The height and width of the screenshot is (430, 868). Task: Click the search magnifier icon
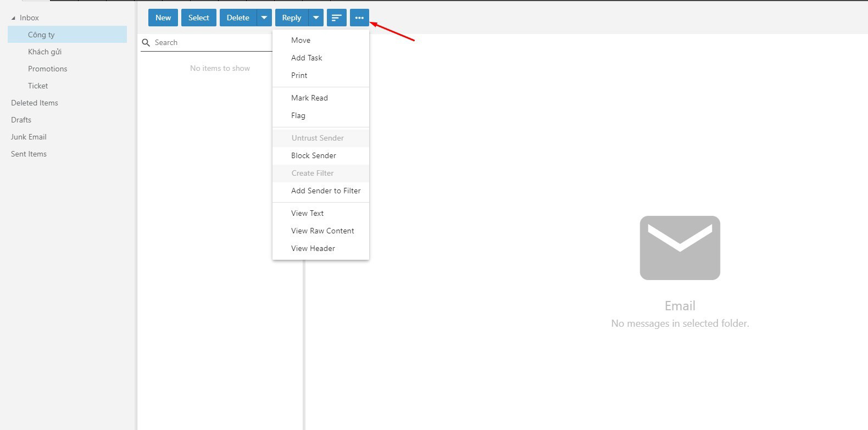146,43
